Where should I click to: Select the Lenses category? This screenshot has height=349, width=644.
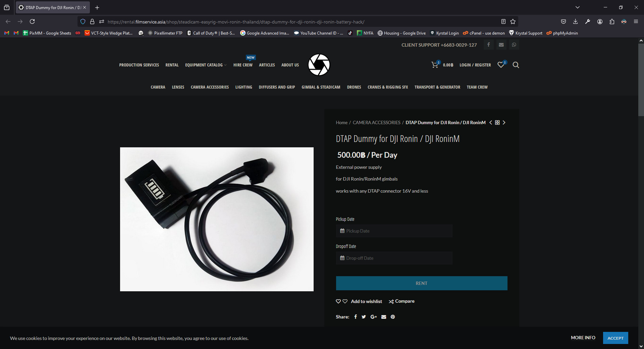[178, 87]
